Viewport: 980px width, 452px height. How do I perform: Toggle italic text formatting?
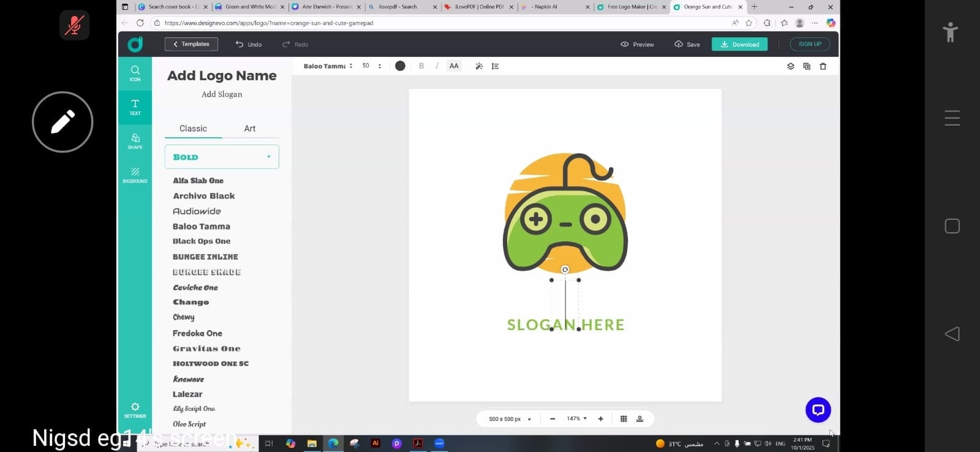pos(437,66)
